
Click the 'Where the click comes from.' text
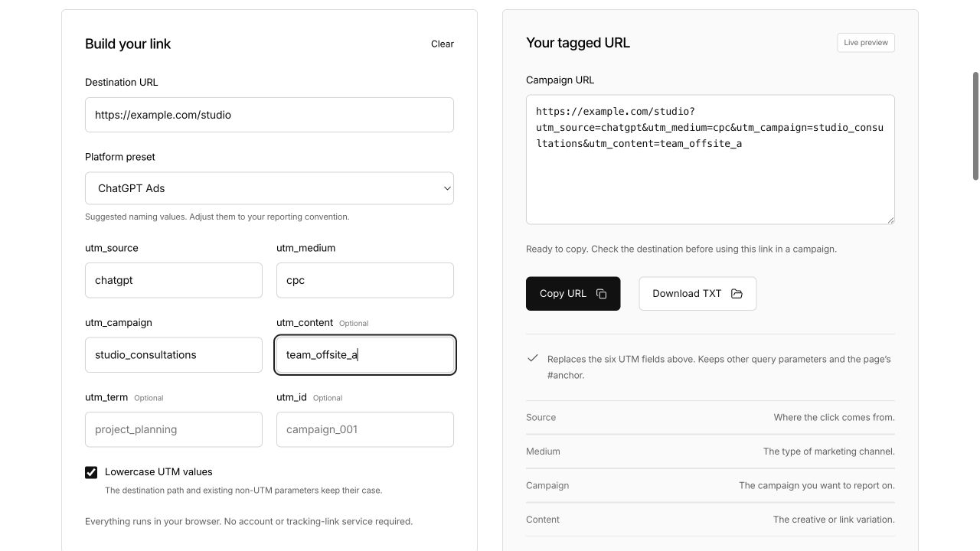[x=834, y=418]
